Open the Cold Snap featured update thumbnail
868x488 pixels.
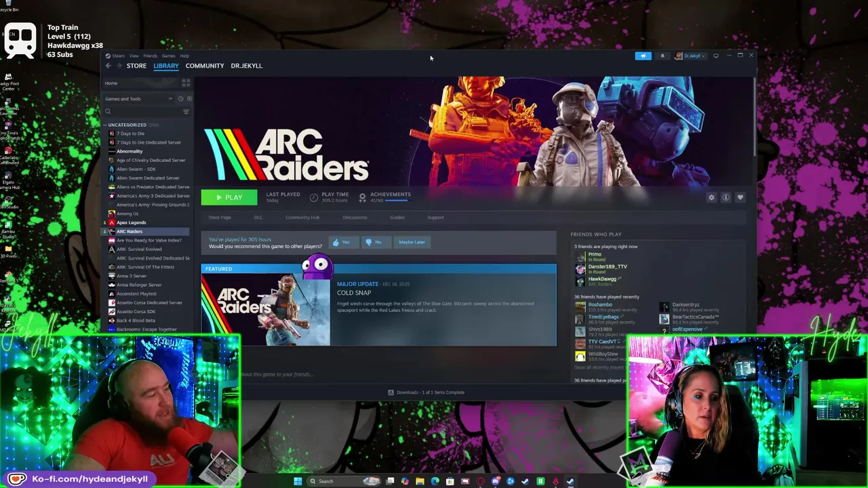pyautogui.click(x=266, y=310)
